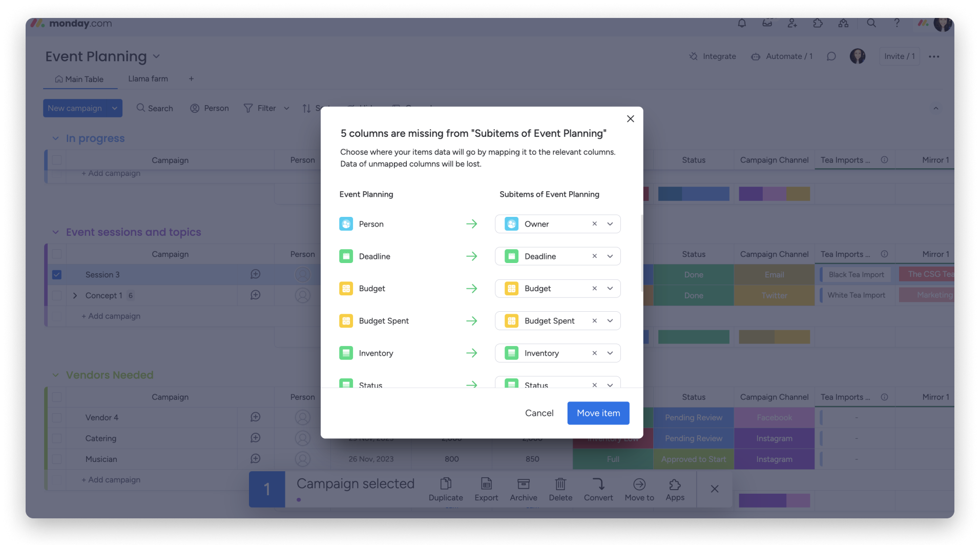Open the Owner mapping dropdown

pos(610,224)
